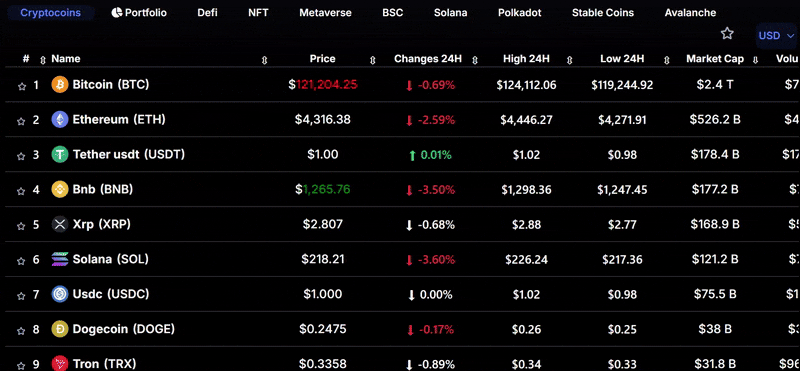Click Dogecoin price $0.2475

(x=322, y=329)
